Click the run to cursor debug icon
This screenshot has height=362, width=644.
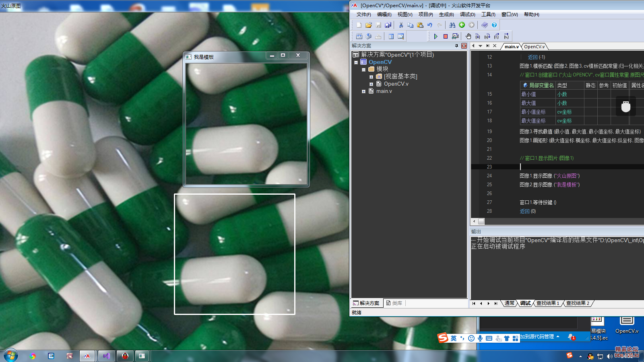(507, 36)
